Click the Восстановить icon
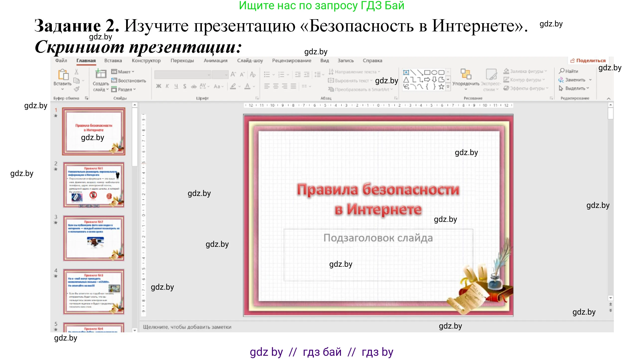 pyautogui.click(x=114, y=80)
